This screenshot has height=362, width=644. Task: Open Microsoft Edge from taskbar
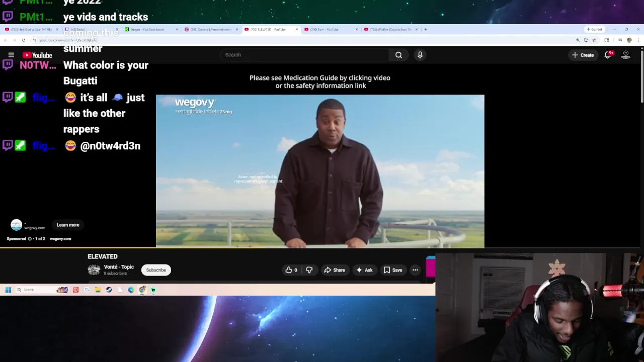click(x=131, y=290)
